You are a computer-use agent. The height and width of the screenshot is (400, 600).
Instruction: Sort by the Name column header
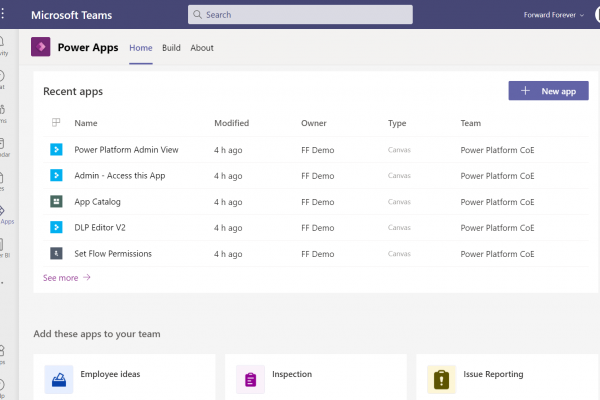86,123
